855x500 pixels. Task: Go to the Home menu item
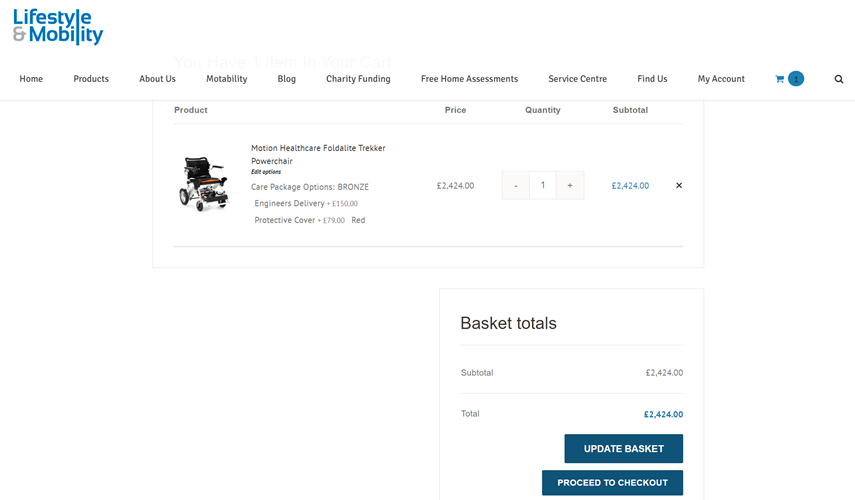coord(31,79)
